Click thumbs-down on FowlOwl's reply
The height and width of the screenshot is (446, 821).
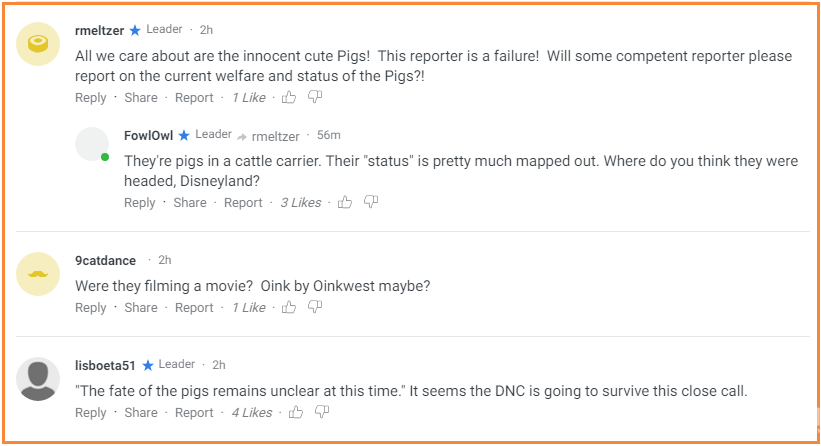point(371,202)
